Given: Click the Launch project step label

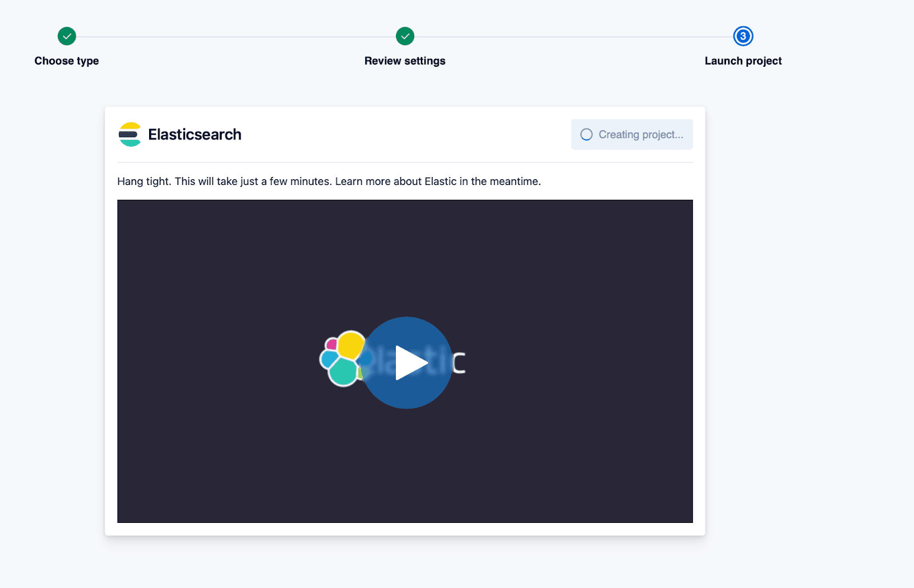Looking at the screenshot, I should tap(743, 61).
